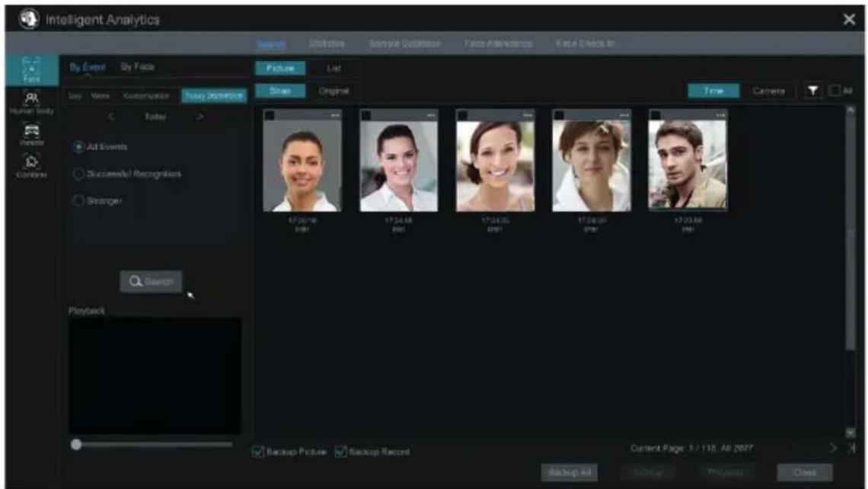The width and height of the screenshot is (868, 489).
Task: Open the three-dot menu on the man's snapshot
Action: click(721, 115)
